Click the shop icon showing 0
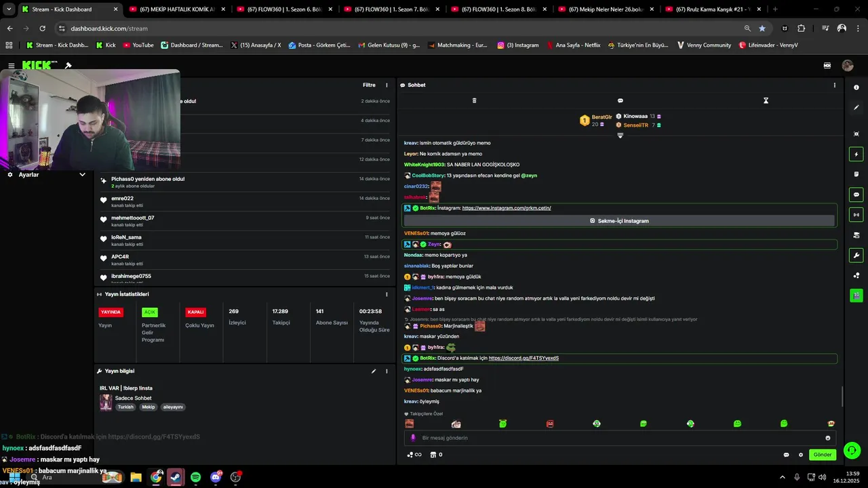 coord(437,455)
